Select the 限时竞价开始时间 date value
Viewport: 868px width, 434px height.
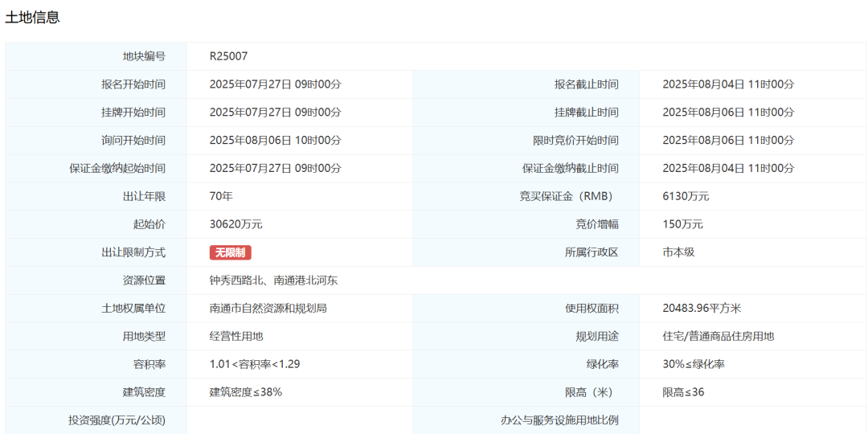pos(728,141)
